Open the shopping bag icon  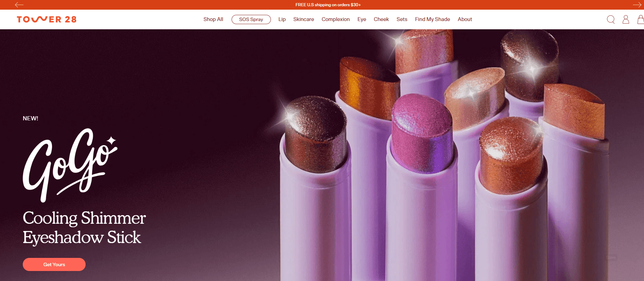click(640, 19)
